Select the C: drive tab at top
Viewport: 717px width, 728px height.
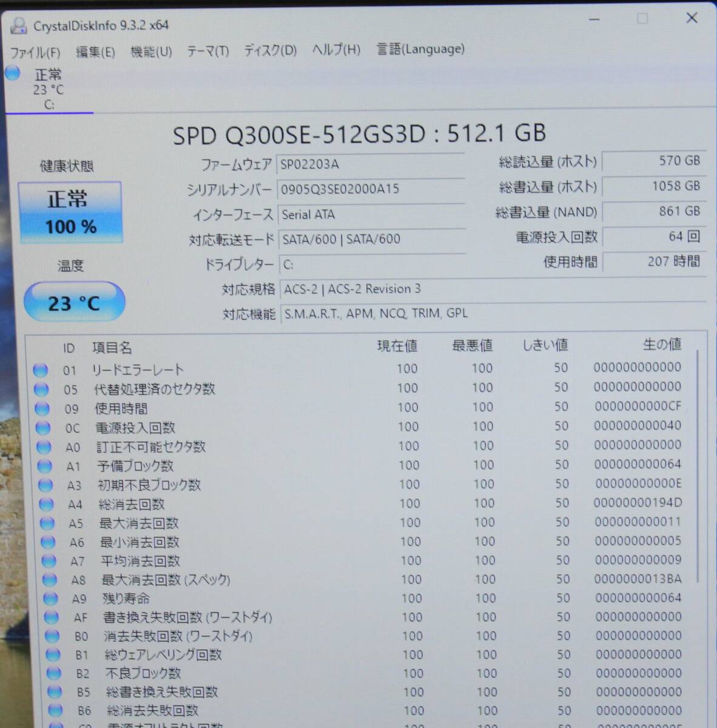tap(49, 90)
